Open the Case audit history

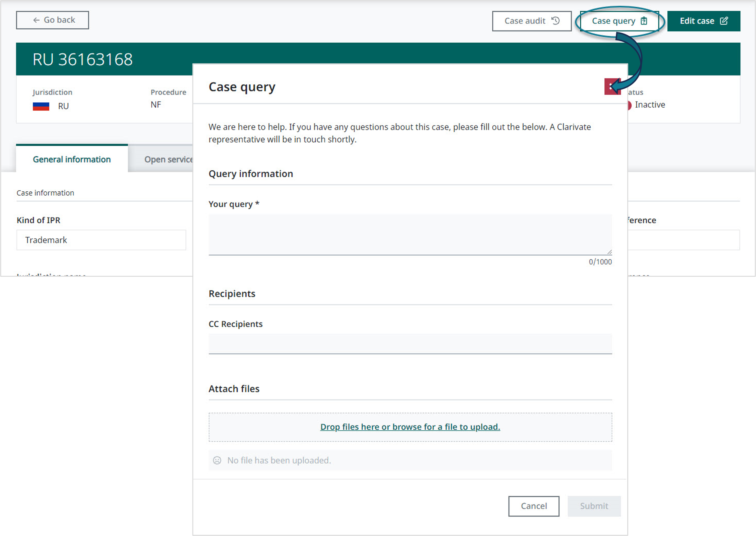(532, 21)
